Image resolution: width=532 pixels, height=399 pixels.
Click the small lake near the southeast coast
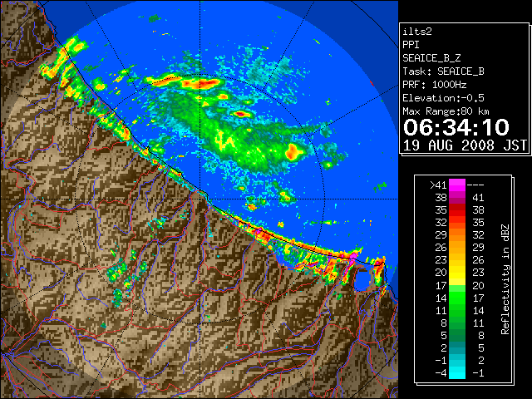coord(362,279)
